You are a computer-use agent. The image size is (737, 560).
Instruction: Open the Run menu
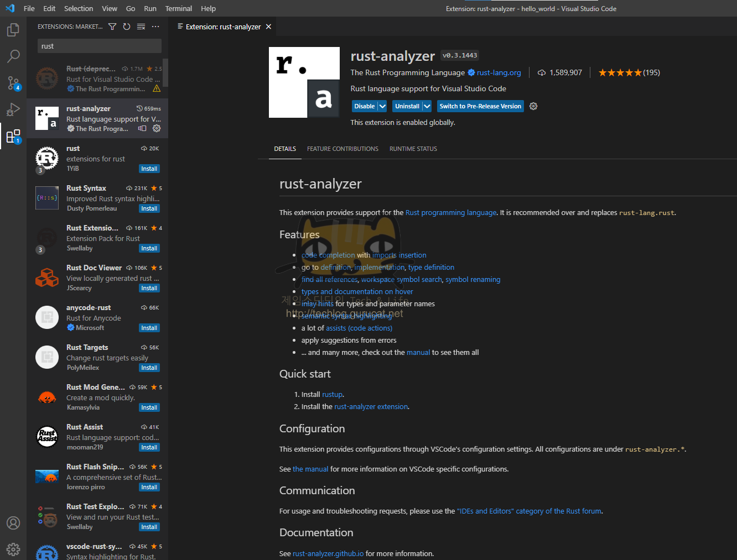pyautogui.click(x=150, y=8)
